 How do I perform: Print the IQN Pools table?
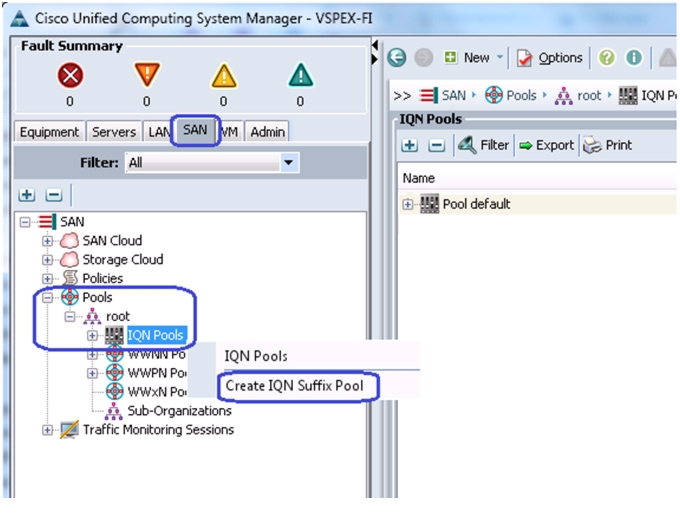607,145
